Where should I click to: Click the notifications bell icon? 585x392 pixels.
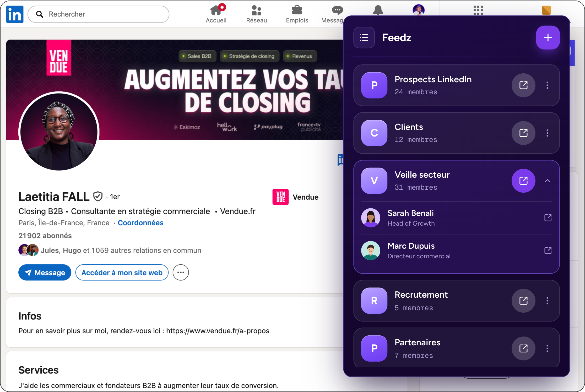click(x=378, y=10)
